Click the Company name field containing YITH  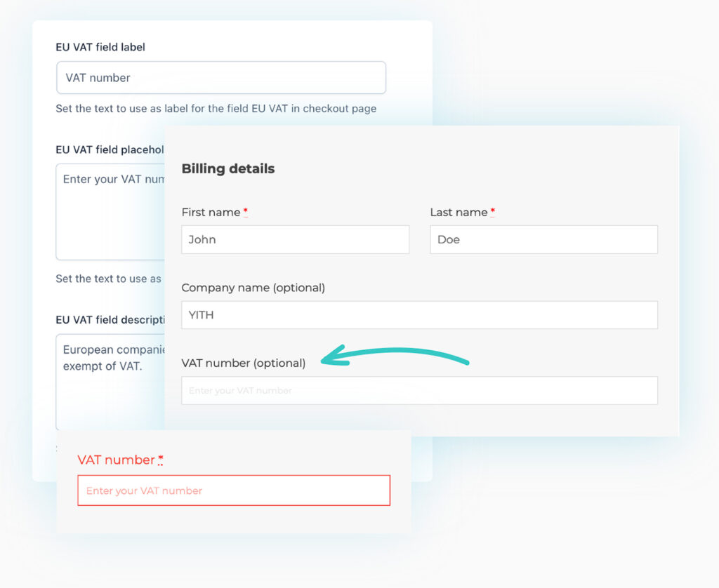tap(418, 315)
